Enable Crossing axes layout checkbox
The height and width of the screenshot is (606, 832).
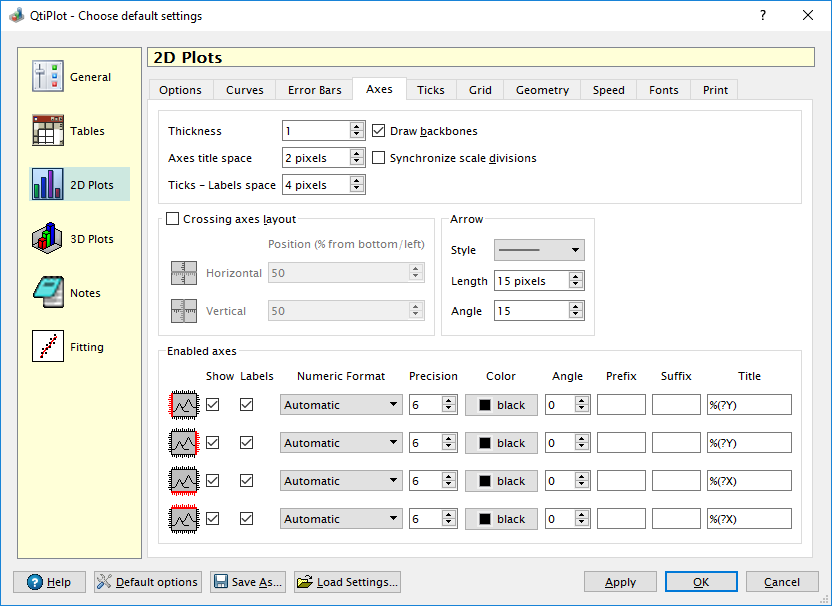pos(173,219)
